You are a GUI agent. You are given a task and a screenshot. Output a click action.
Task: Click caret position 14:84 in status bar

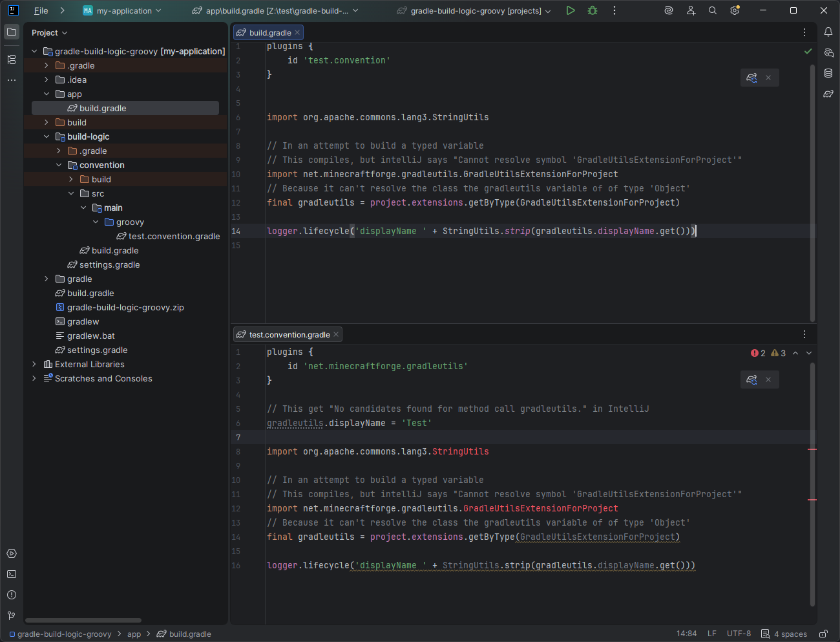click(x=686, y=634)
